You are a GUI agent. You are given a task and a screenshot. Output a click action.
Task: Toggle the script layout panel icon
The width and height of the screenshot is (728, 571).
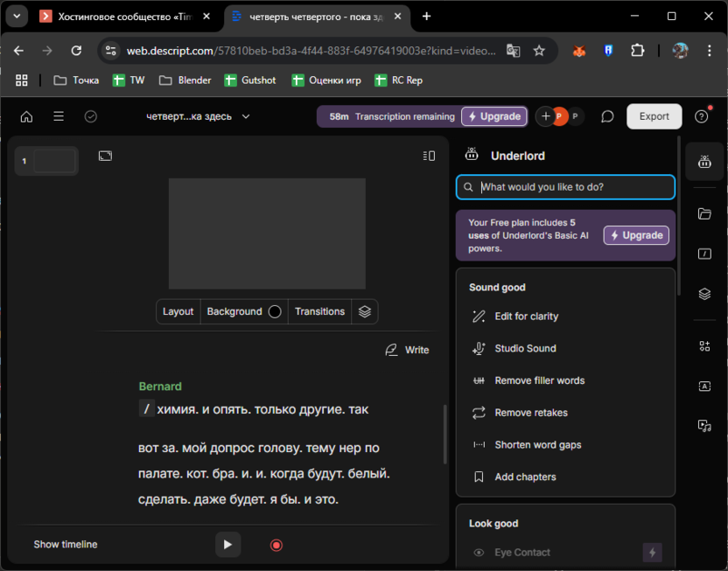[x=429, y=156]
